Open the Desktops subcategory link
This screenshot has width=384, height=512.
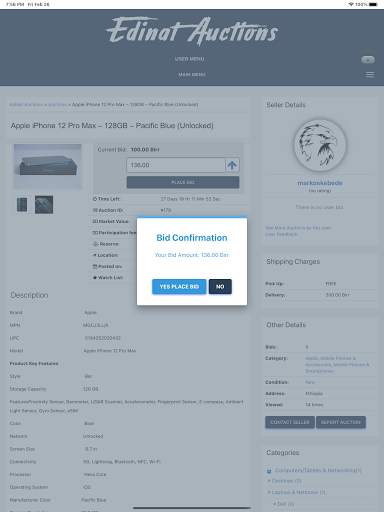[286, 481]
